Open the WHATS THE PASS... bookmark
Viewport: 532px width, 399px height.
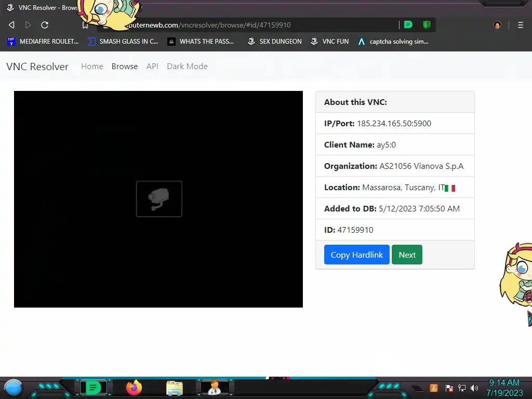(x=201, y=42)
